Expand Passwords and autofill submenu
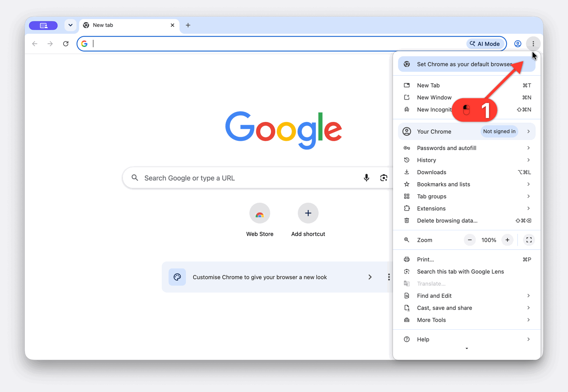 pyautogui.click(x=467, y=148)
